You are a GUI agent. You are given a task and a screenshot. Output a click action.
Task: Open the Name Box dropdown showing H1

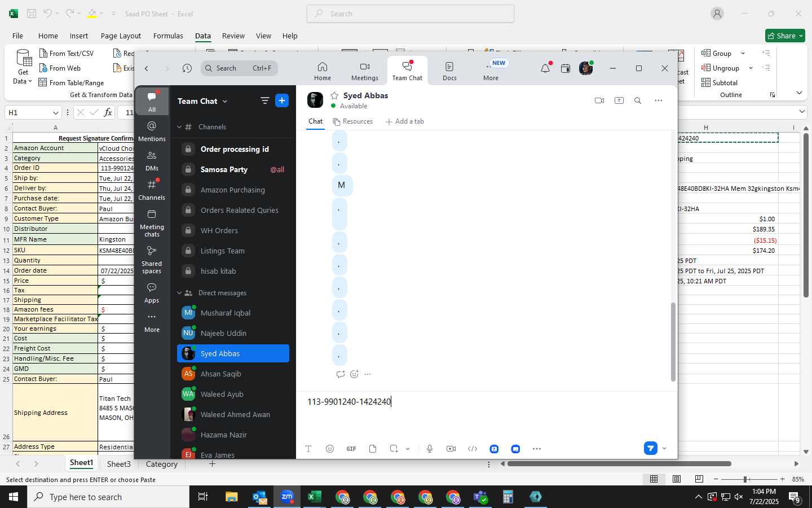(55, 112)
